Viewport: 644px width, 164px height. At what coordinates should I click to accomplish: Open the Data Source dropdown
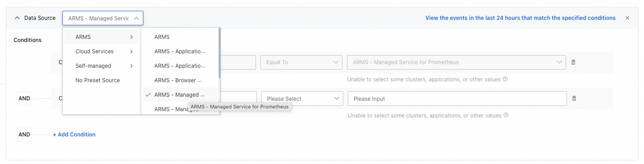pos(103,18)
